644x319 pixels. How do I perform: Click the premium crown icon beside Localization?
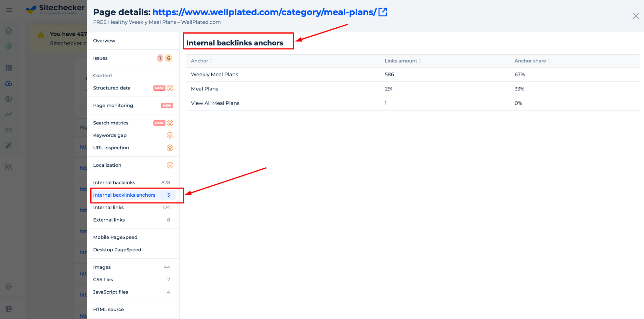(x=170, y=165)
